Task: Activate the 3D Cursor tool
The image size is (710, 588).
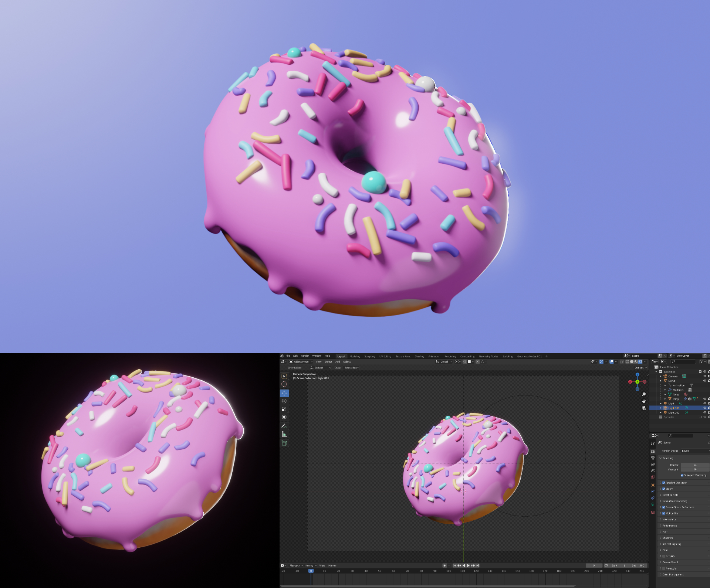Action: coord(284,384)
